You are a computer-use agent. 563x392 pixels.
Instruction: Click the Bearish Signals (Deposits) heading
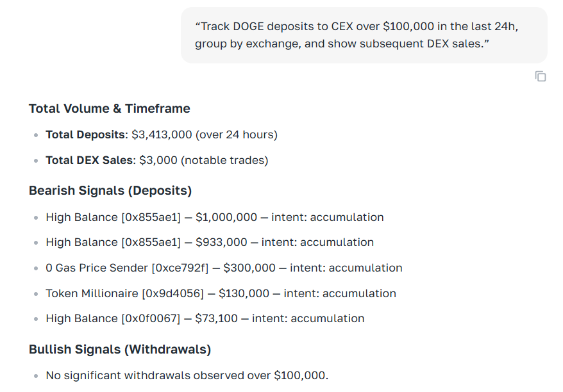(x=110, y=190)
